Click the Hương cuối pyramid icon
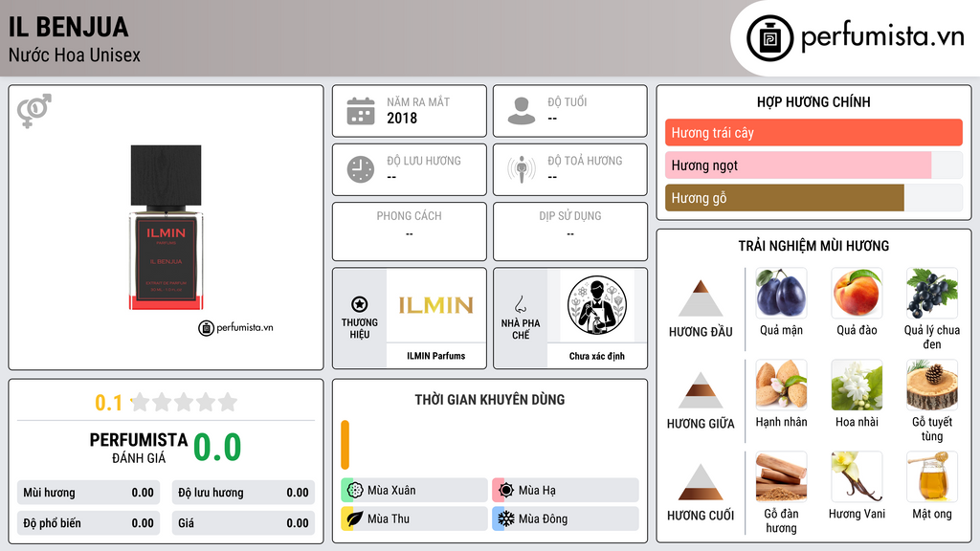Screen dimensions: 980x551 (701, 482)
